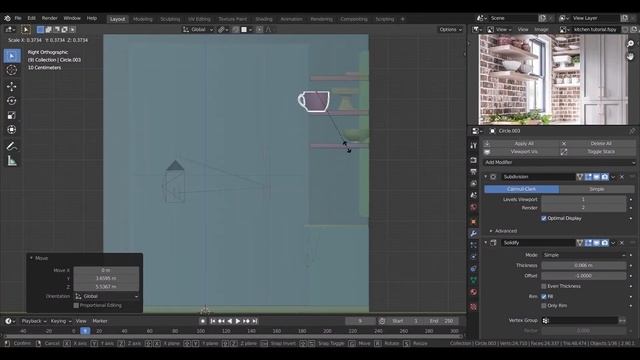Toggle Subdivision modifier render visibility
The image size is (640, 360).
pyautogui.click(x=604, y=177)
